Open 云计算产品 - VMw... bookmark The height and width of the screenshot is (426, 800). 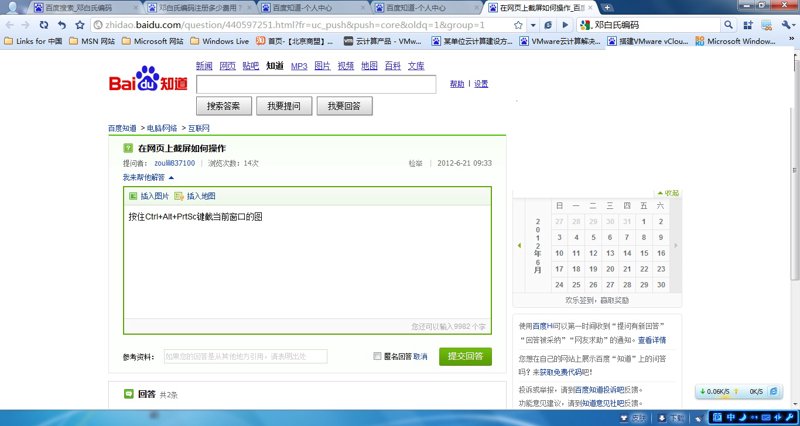tap(383, 41)
